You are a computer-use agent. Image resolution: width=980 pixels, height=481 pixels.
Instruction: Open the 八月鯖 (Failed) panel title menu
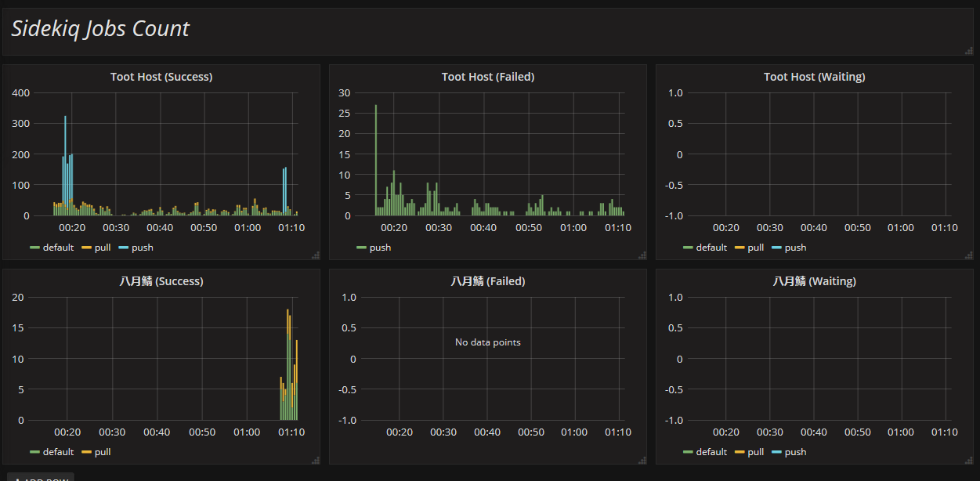[x=487, y=281]
